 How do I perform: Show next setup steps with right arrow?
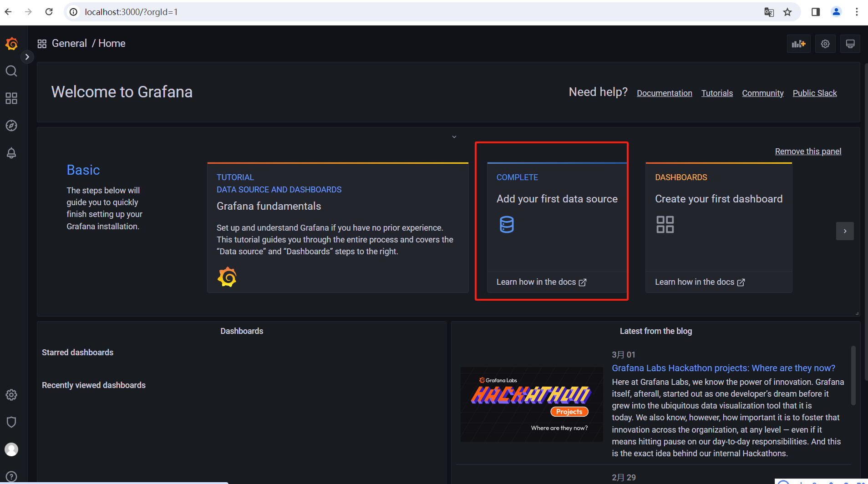[845, 231]
